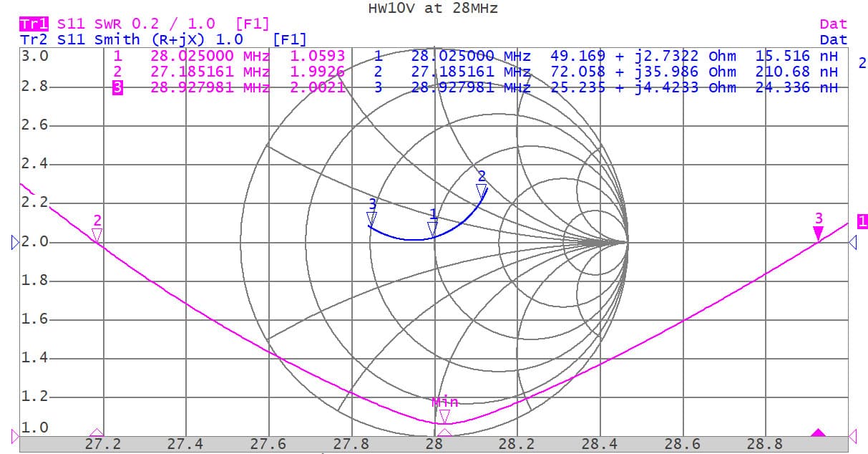This screenshot has height=454, width=868.
Task: Click the blue trace 2 indicator number at right edge
Action: point(862,63)
